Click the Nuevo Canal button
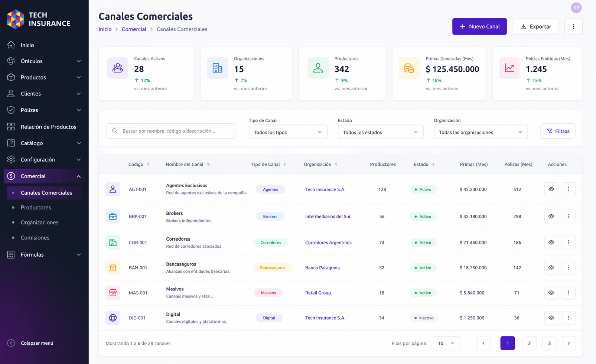The height and width of the screenshot is (364, 596). pos(479,26)
